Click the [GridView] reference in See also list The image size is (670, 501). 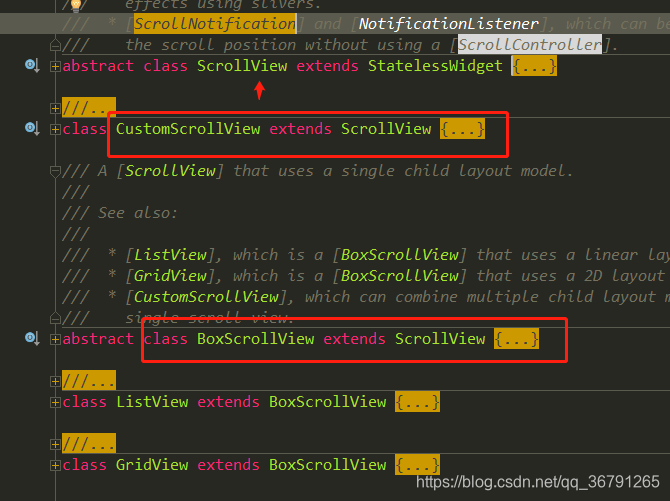(170, 276)
